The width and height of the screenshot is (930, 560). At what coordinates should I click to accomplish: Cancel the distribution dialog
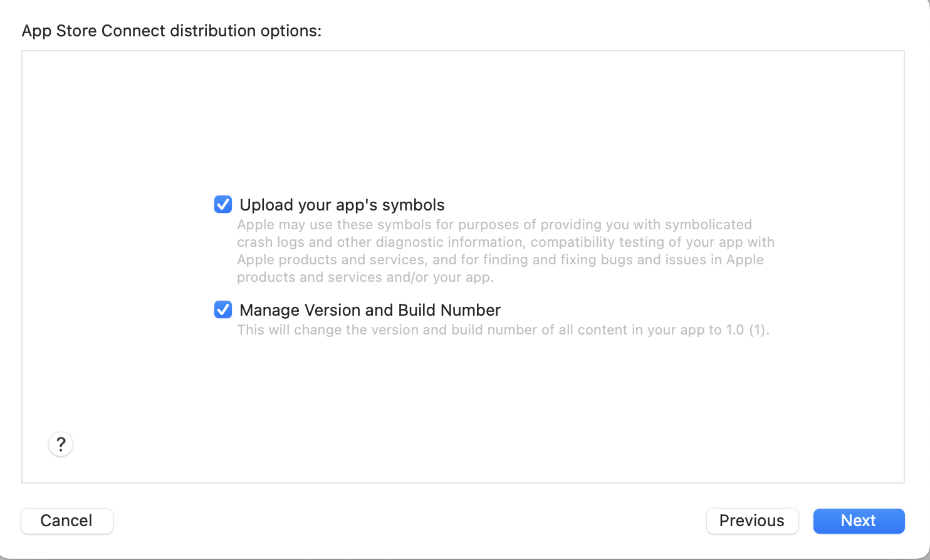tap(67, 521)
